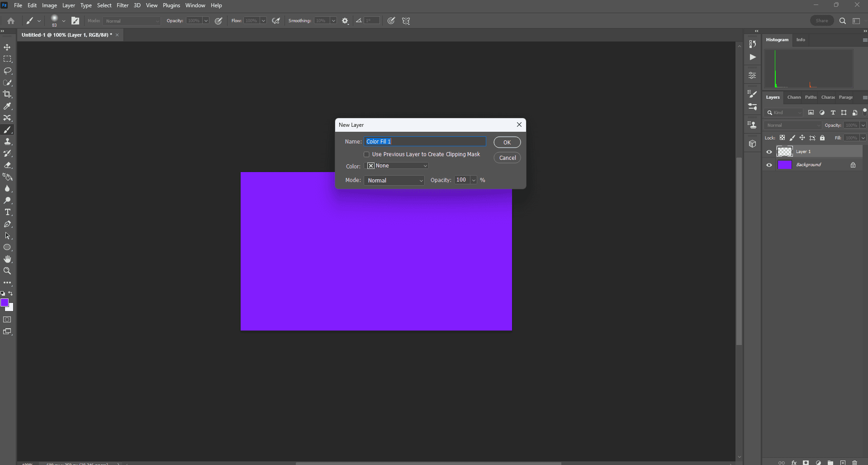
Task: Click Cancel in New Layer dialog
Action: tap(507, 158)
